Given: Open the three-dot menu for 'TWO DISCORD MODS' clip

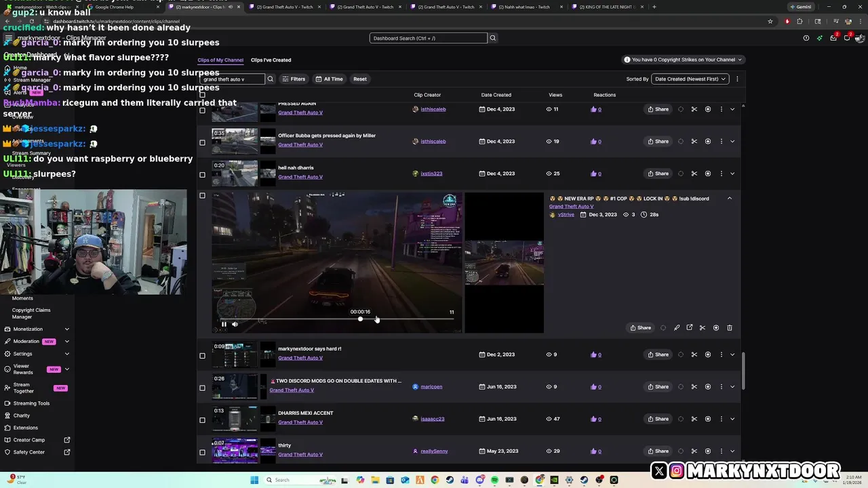Looking at the screenshot, I should tap(721, 387).
